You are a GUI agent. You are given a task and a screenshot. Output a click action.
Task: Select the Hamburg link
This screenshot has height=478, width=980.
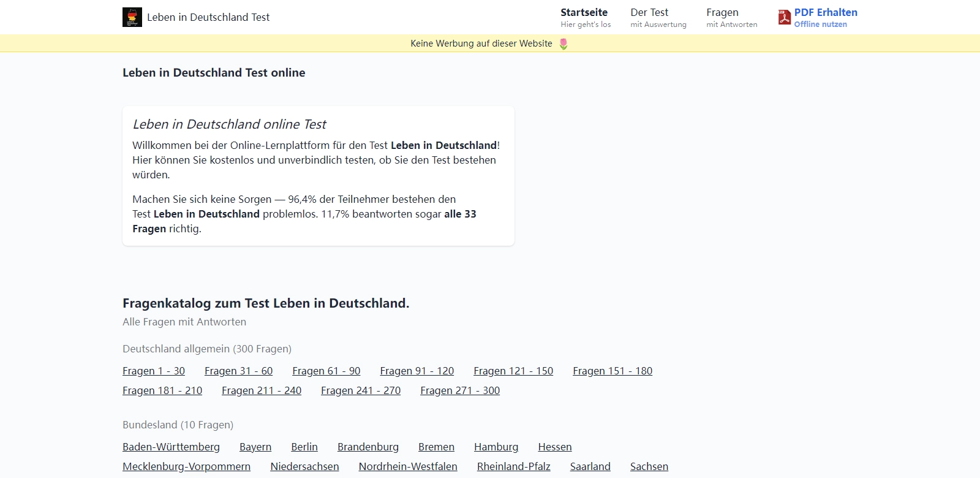496,447
